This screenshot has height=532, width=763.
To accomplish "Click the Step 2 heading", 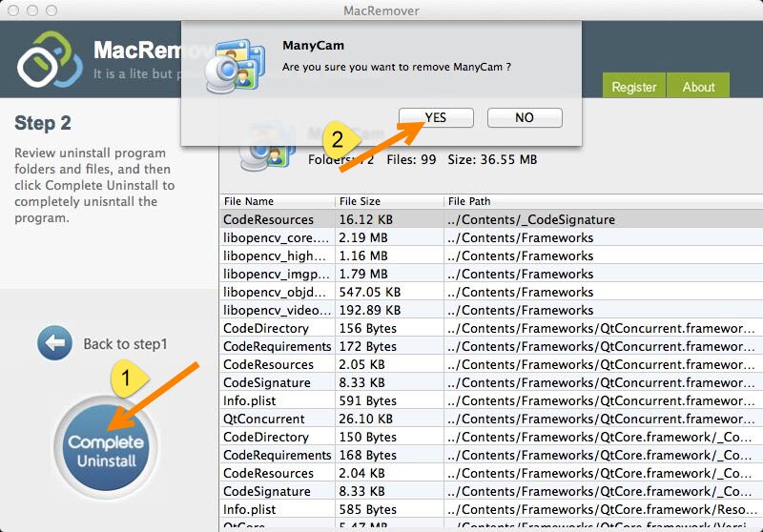I will [x=43, y=123].
